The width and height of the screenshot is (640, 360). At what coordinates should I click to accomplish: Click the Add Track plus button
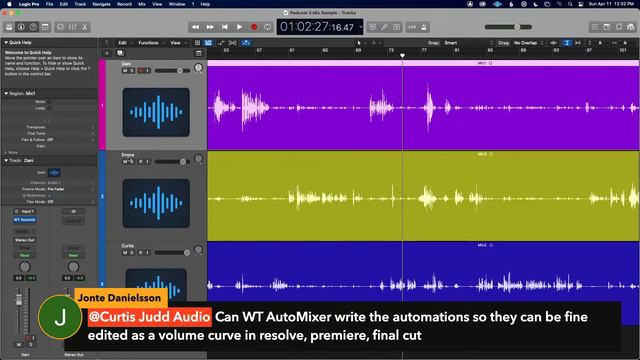[x=107, y=53]
